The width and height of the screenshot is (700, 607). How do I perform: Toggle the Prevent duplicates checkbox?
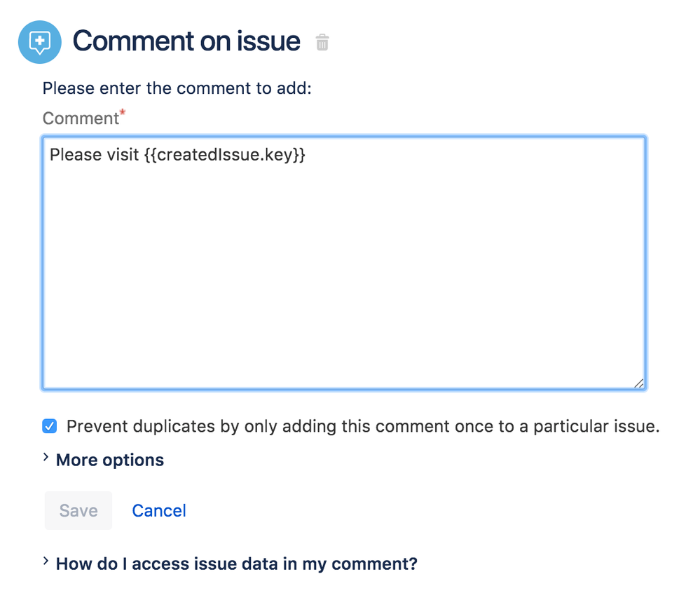tap(50, 426)
